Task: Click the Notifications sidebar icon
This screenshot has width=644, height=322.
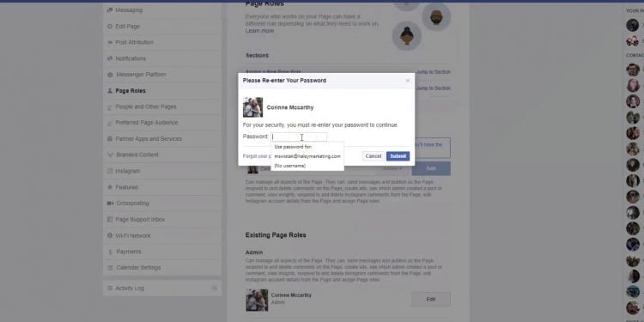Action: (x=110, y=58)
